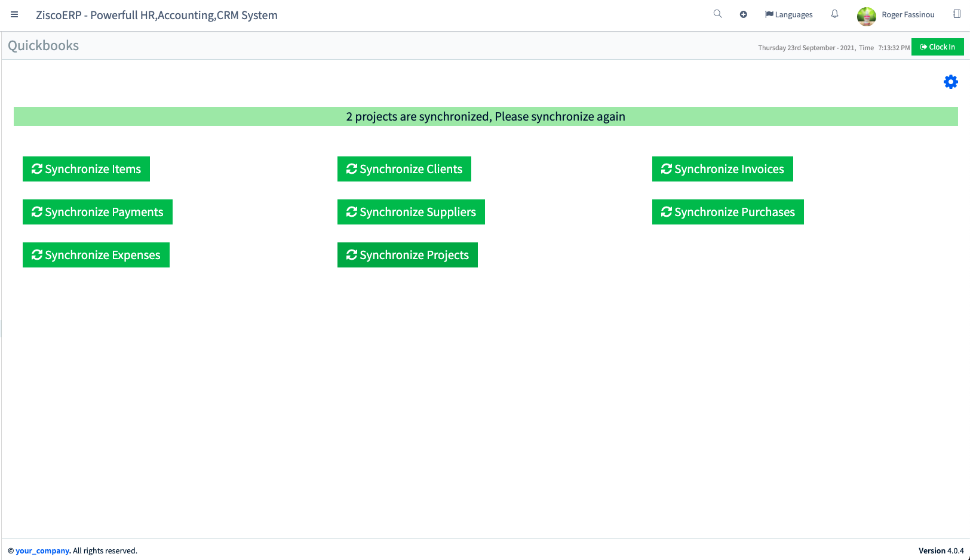970x560 pixels.
Task: Click Synchronize Payments button
Action: pos(97,212)
